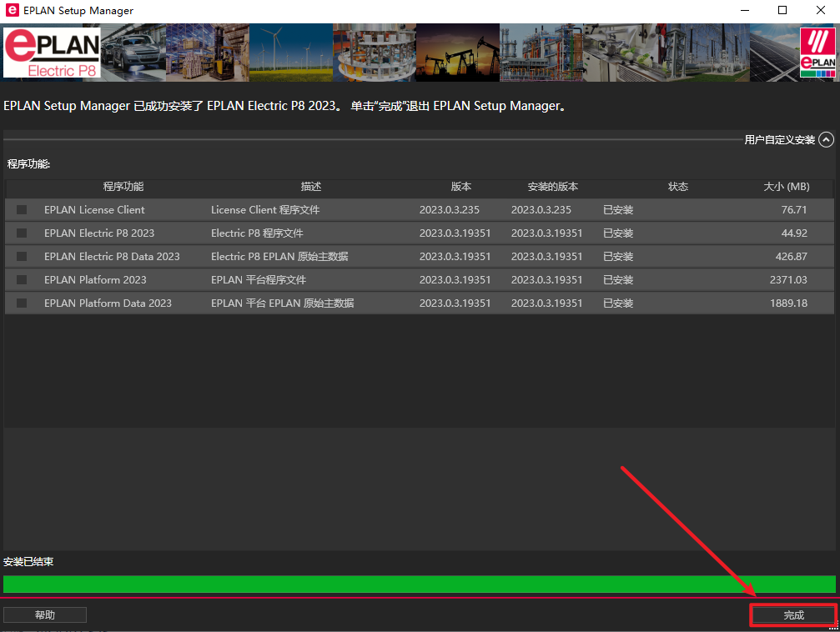Click the 安装的版本 column header
This screenshot has height=632, width=840.
tap(552, 187)
